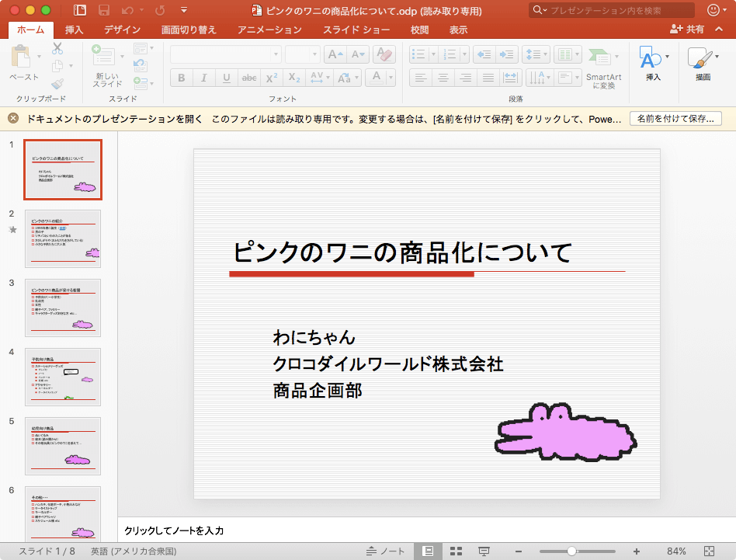Open the Drawing tools brush icon
Viewport: 736px width, 560px height.
pos(700,58)
